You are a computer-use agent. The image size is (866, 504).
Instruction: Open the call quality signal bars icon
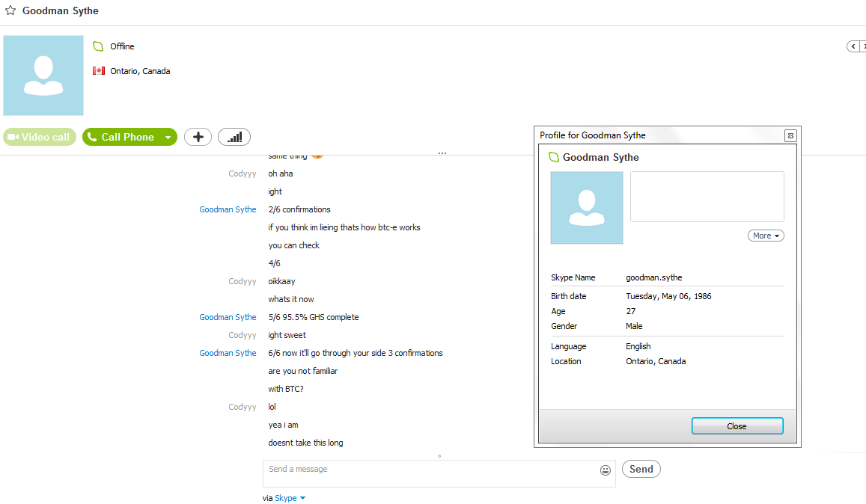234,137
